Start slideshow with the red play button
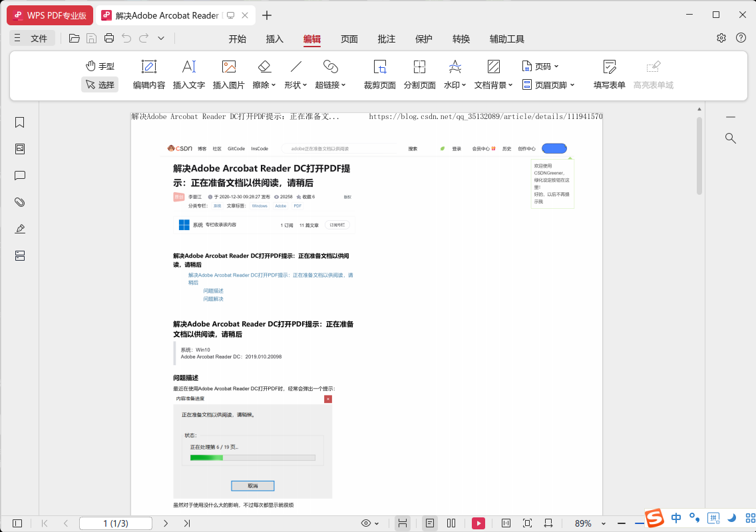The image size is (756, 532). click(x=478, y=523)
